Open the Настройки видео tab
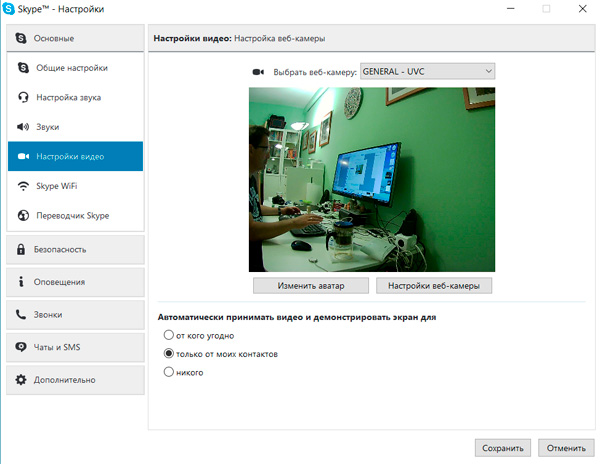This screenshot has height=464, width=600. (75, 156)
